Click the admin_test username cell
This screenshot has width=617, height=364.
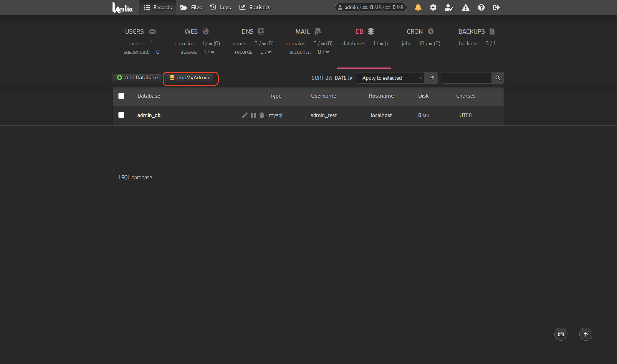coord(324,115)
